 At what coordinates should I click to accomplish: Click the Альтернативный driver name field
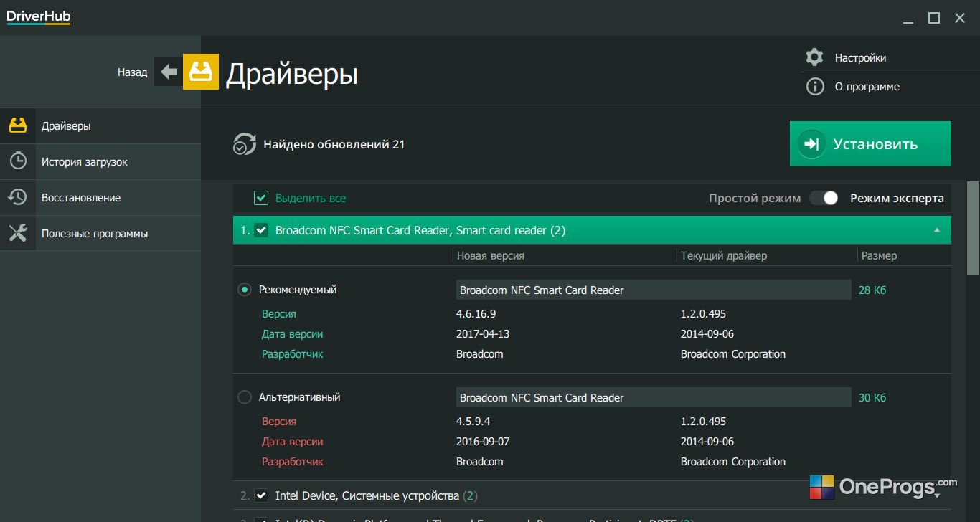click(x=654, y=397)
